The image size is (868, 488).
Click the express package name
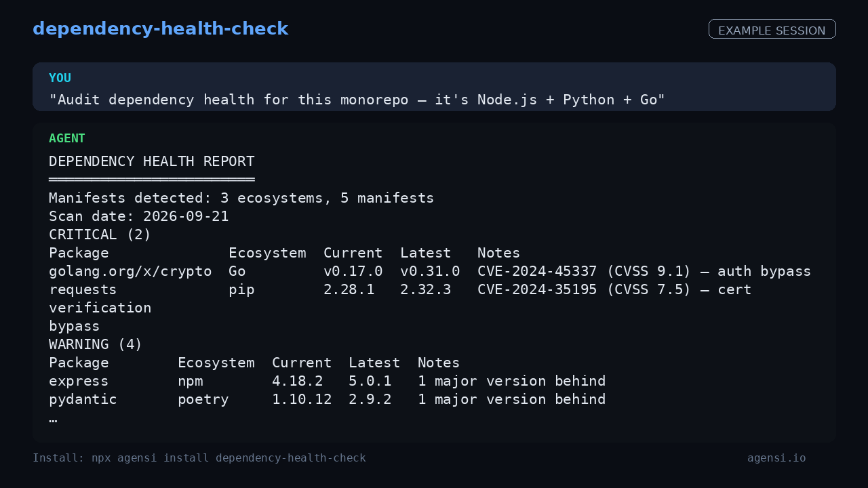(x=79, y=381)
